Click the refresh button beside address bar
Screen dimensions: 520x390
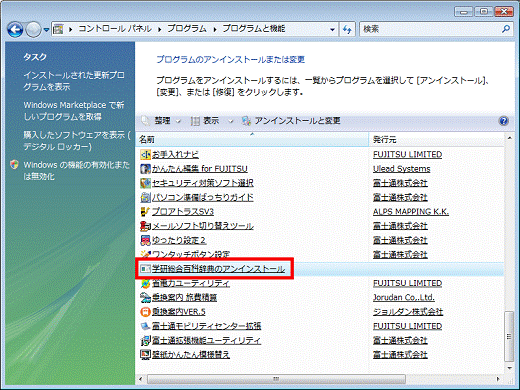(347, 29)
